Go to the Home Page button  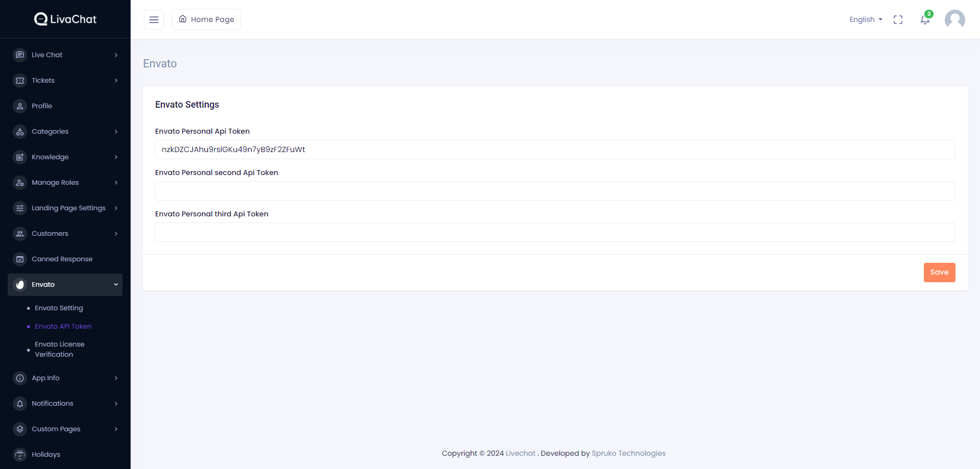tap(206, 19)
